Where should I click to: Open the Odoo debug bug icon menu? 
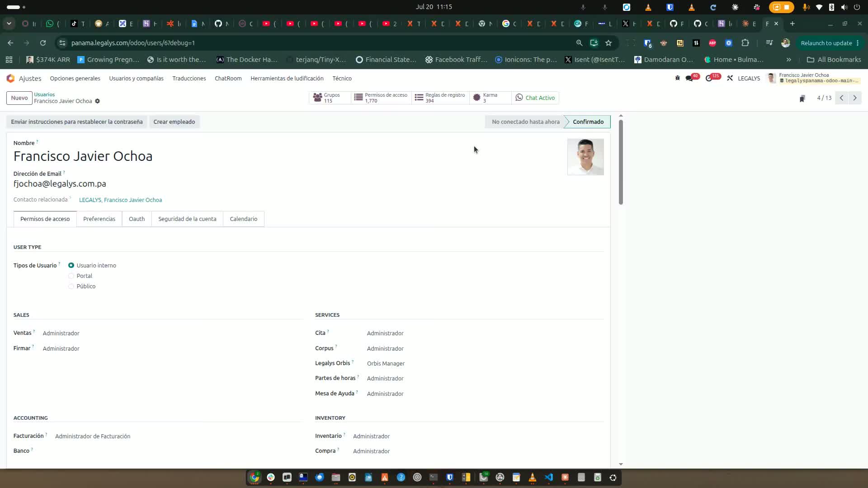coord(677,78)
